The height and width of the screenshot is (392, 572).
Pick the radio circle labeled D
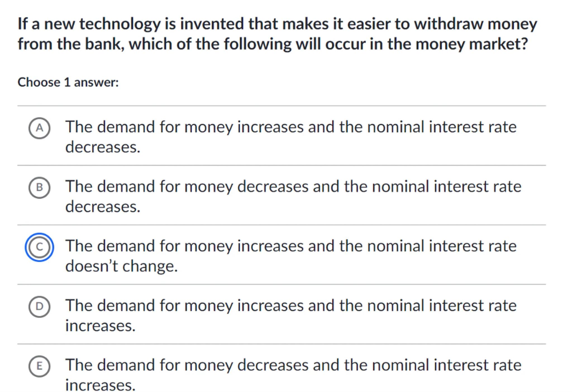39,307
